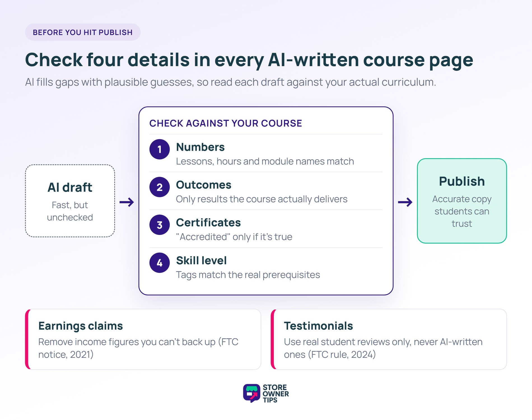The image size is (532, 420).
Task: Click "Only results the course actually delivers"
Action: pos(262,199)
